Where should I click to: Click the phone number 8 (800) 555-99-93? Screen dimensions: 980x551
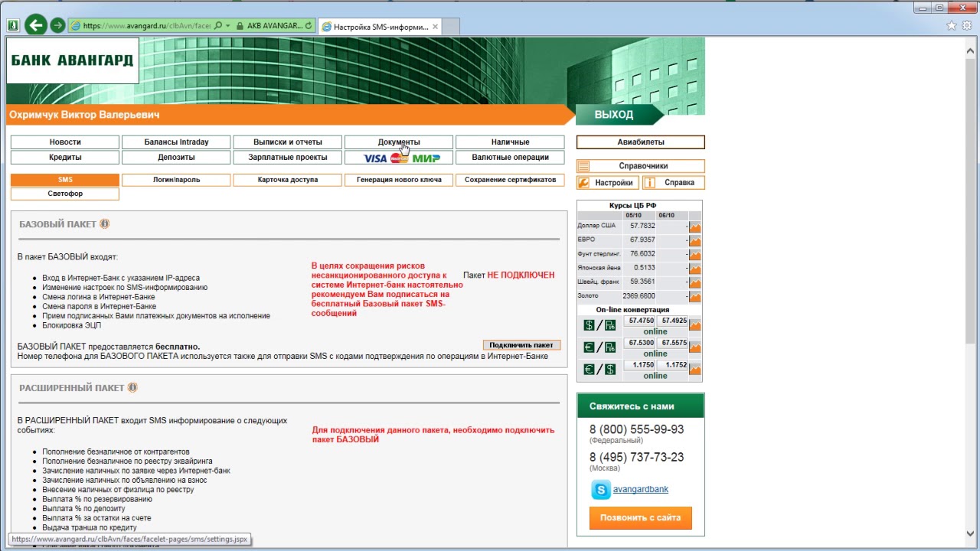point(636,429)
